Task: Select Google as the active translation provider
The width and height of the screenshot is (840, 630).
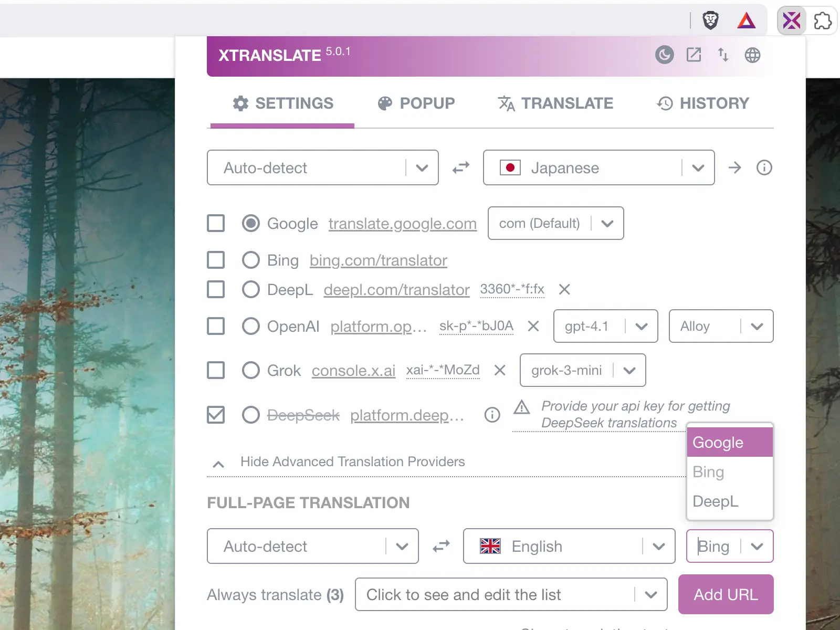Action: pos(250,223)
